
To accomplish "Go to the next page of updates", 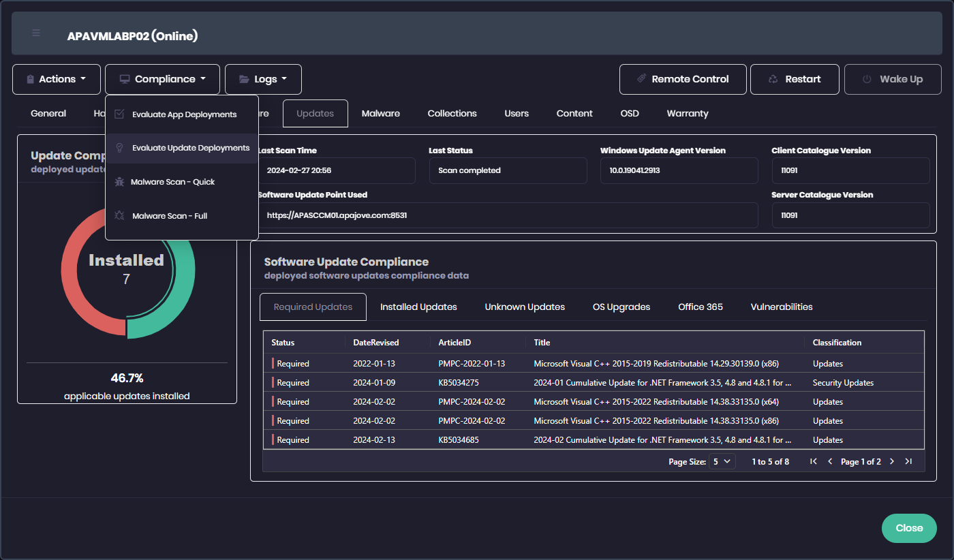I will point(892,462).
